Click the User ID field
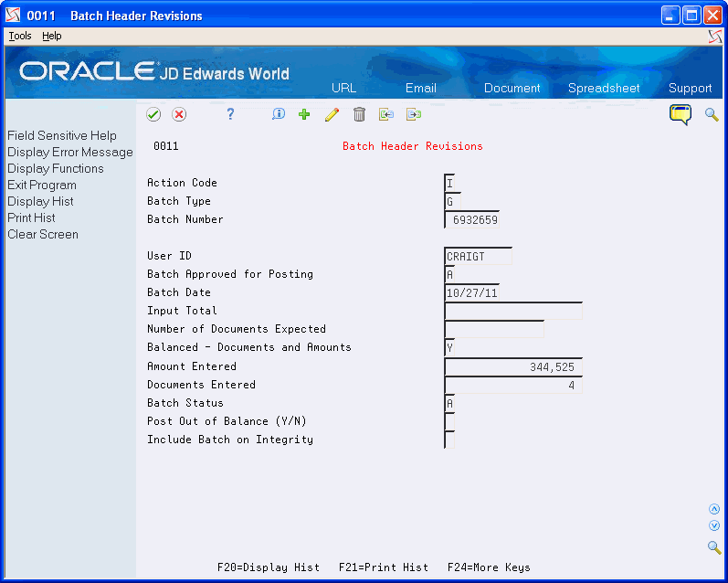This screenshot has width=728, height=583. [x=479, y=257]
